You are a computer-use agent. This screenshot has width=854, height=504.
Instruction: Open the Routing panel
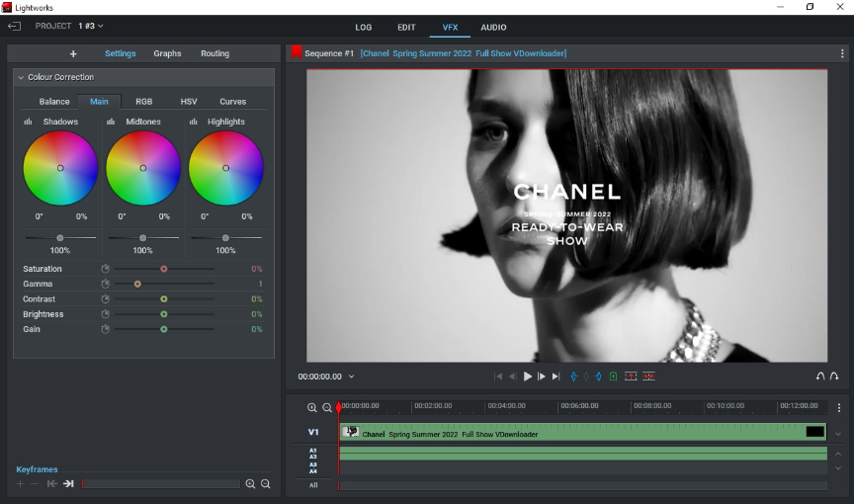click(x=214, y=53)
